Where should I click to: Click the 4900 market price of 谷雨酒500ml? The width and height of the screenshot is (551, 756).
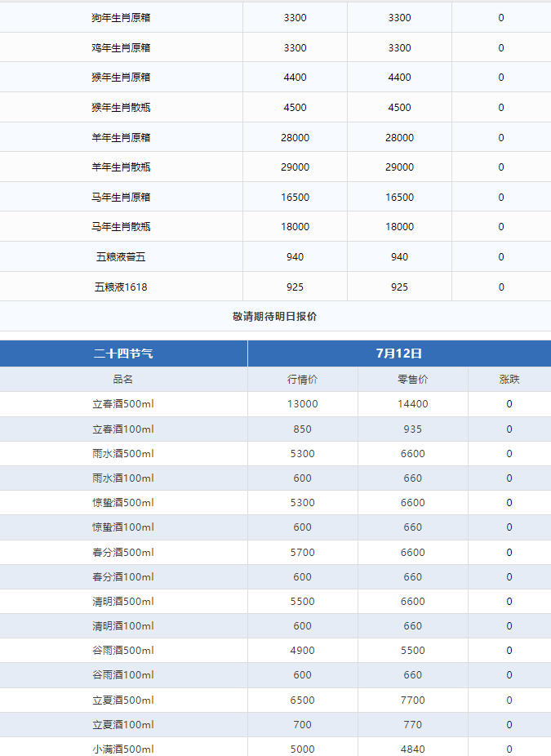302,651
